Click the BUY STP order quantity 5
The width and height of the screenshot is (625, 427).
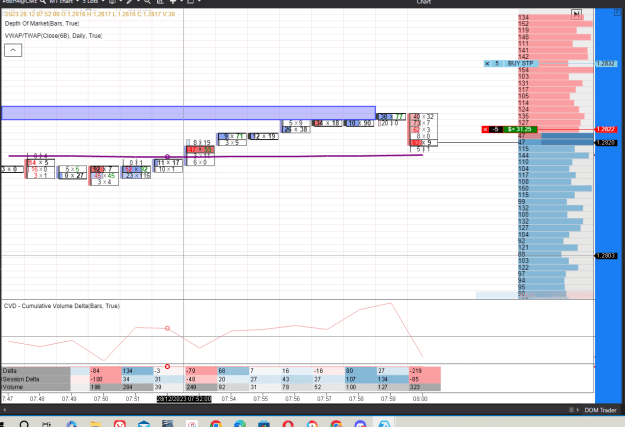497,63
